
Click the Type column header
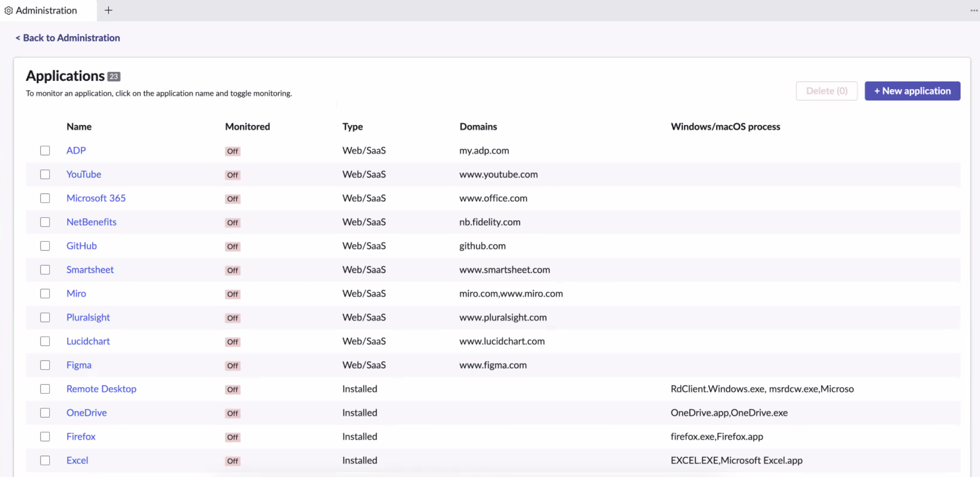[353, 127]
